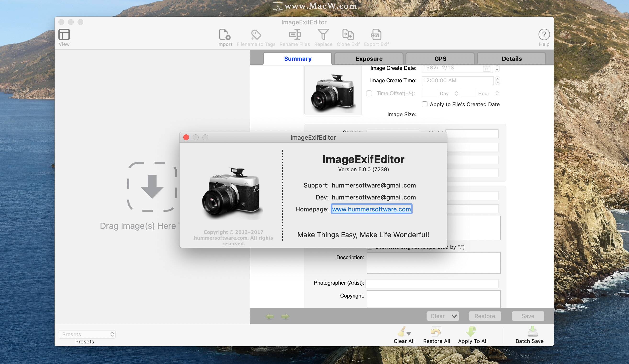The image size is (629, 364).
Task: Click the www.hummersoftware.com link
Action: coord(370,209)
